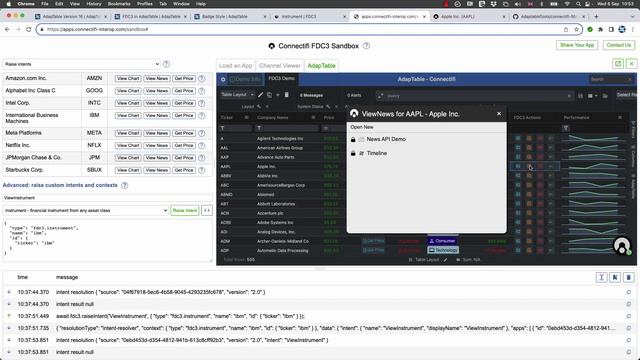640x360 pixels.
Task: Close the app panel with green X
Action: (631, 64)
